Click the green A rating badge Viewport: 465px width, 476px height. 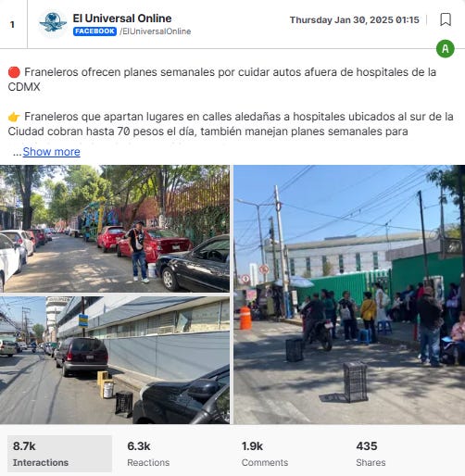[x=446, y=49]
